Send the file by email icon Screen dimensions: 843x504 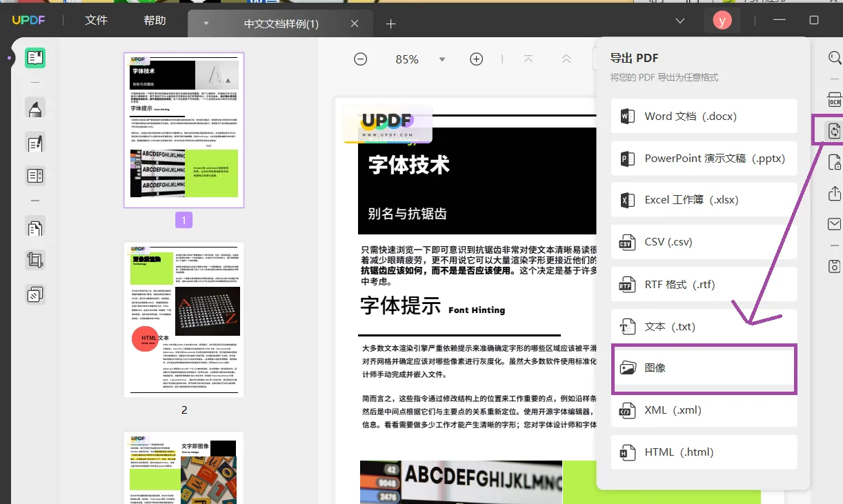[x=835, y=224]
